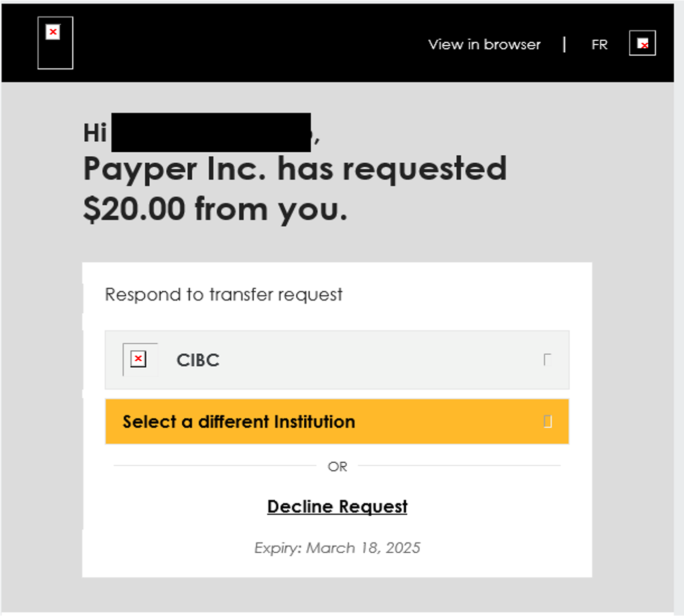
Task: Switch language to FR
Action: coord(599,45)
